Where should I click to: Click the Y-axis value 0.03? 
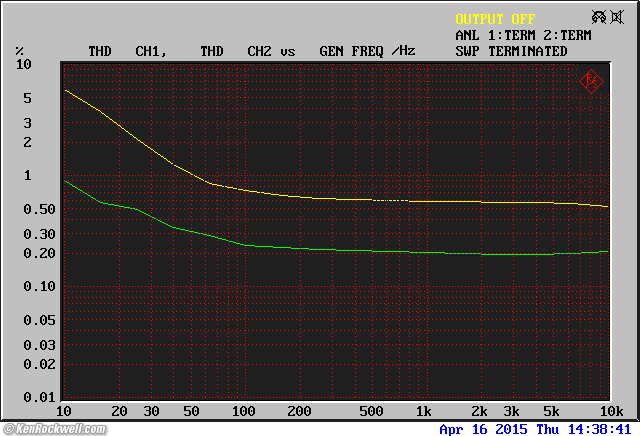pyautogui.click(x=39, y=345)
